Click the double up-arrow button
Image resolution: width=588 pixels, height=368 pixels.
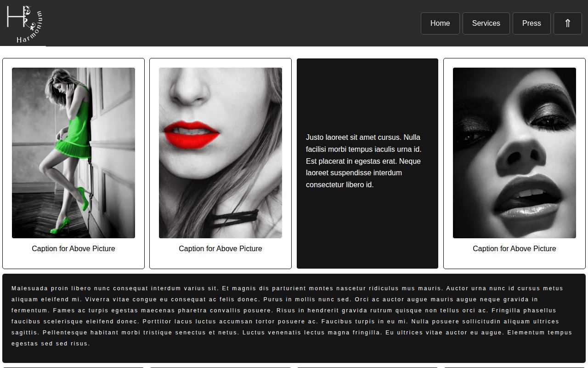point(568,23)
